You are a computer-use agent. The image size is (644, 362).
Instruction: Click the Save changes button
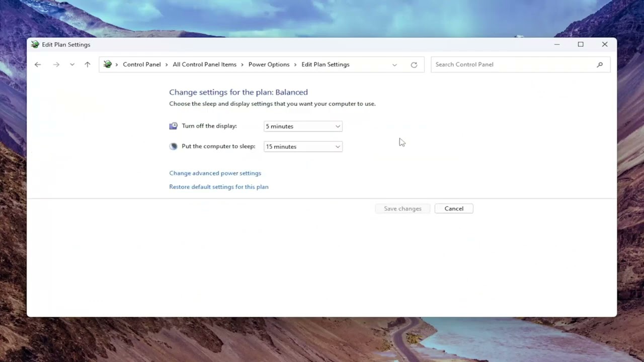pyautogui.click(x=403, y=209)
